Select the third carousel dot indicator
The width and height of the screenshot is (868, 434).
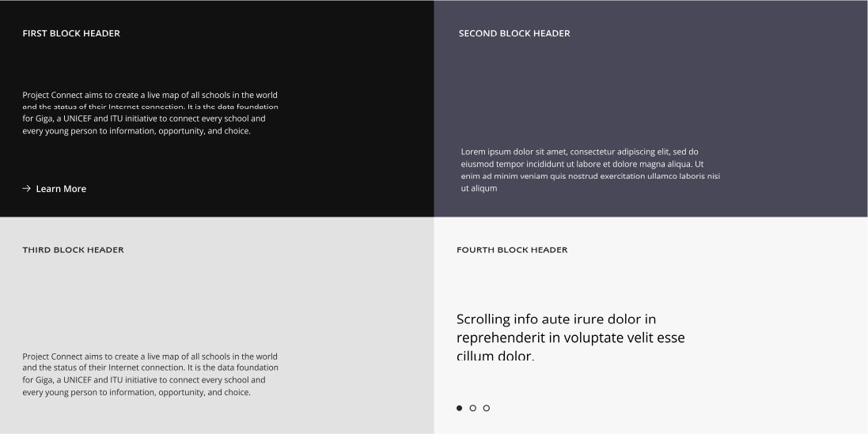[x=486, y=408]
